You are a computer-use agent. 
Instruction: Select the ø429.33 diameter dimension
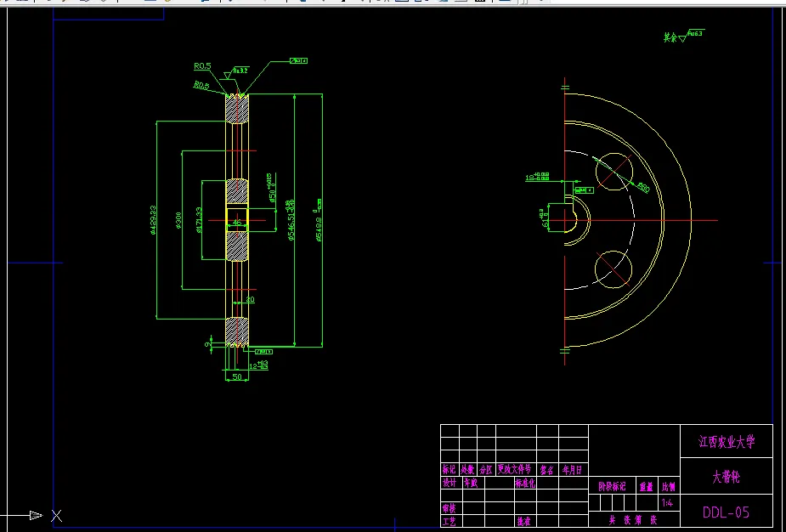click(x=153, y=220)
